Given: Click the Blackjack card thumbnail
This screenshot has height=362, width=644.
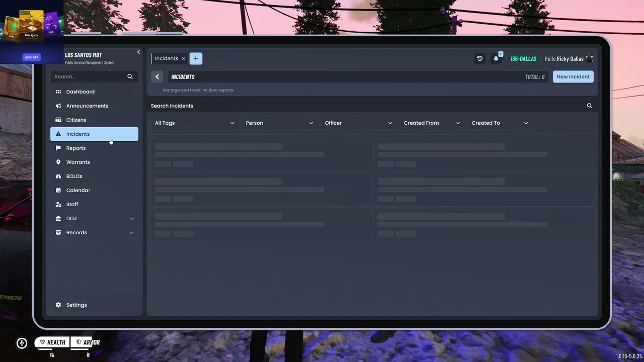Looking at the screenshot, I should click(x=32, y=27).
